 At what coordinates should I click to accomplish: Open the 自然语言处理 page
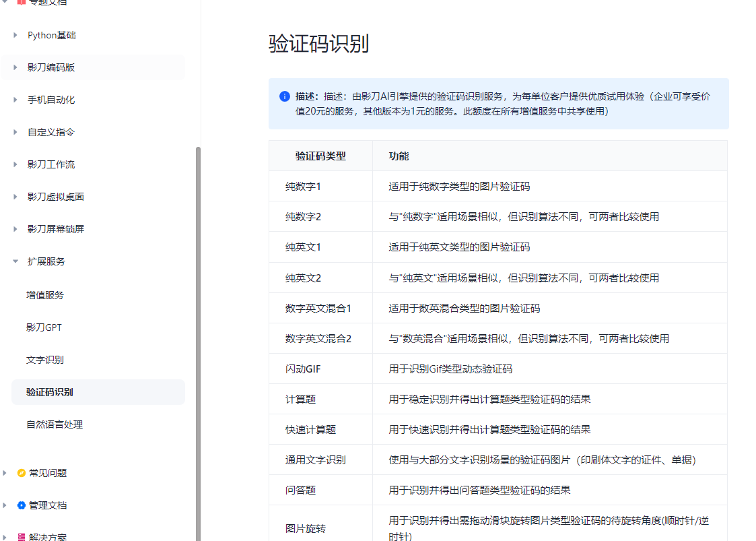click(55, 424)
